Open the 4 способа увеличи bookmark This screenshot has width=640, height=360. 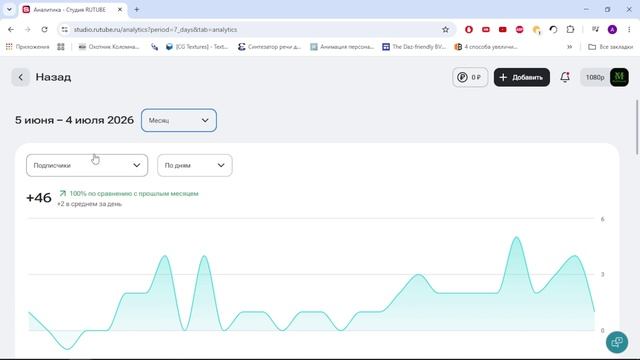(486, 47)
